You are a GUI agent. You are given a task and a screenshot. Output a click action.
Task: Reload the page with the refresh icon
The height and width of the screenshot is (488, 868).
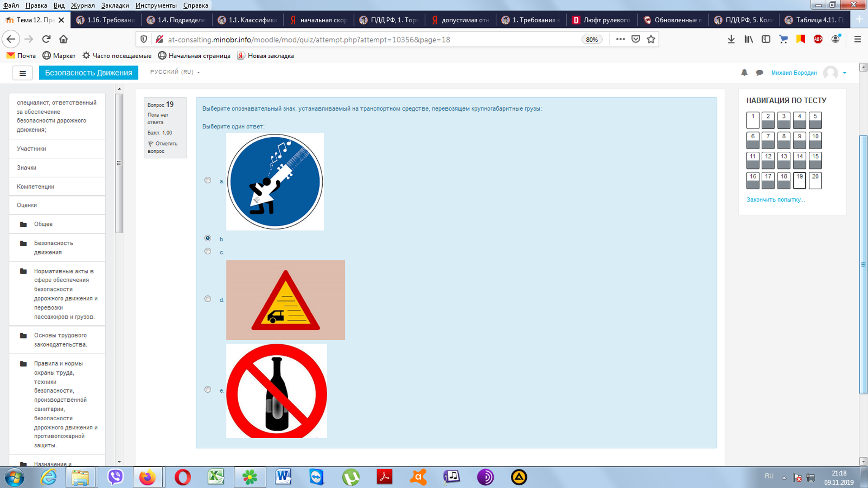[46, 39]
